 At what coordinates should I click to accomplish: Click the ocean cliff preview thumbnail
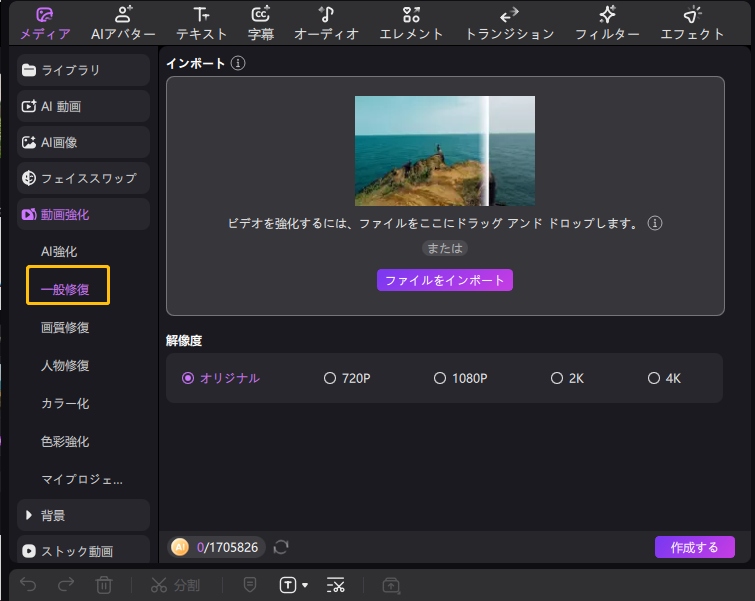pos(444,151)
